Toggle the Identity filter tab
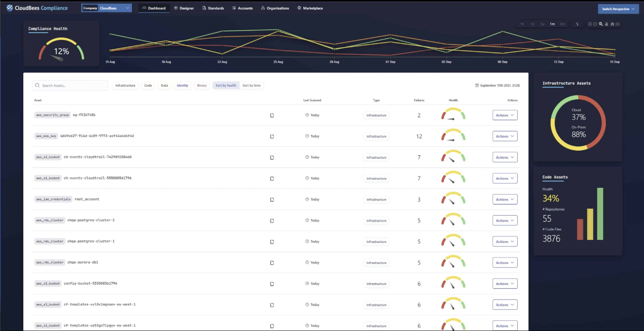This screenshot has height=331, width=644. pos(182,85)
